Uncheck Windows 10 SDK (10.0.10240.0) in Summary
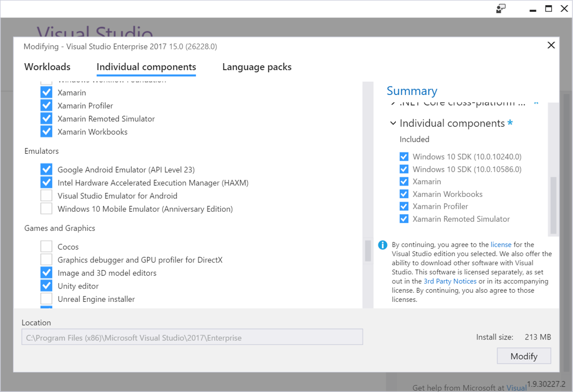This screenshot has width=573, height=392. (x=404, y=156)
